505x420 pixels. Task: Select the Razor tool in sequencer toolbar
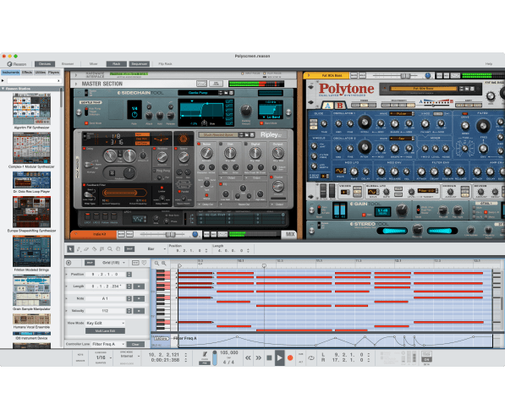94,248
